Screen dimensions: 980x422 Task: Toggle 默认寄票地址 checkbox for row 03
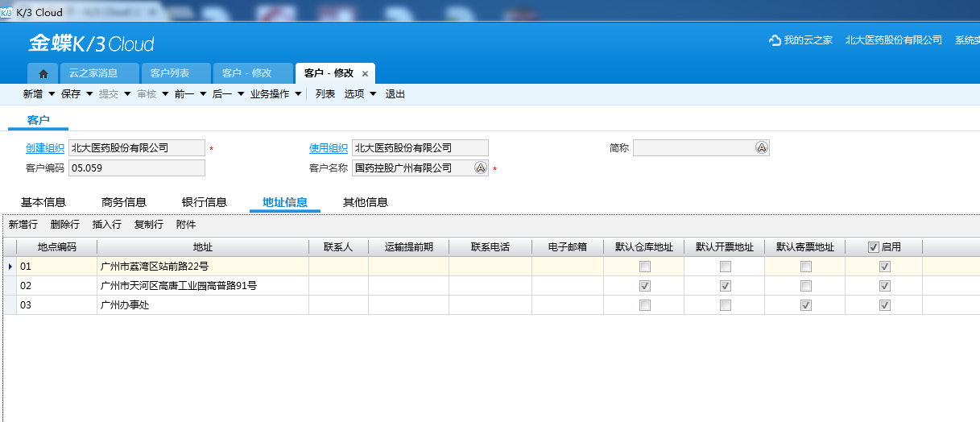(x=805, y=305)
